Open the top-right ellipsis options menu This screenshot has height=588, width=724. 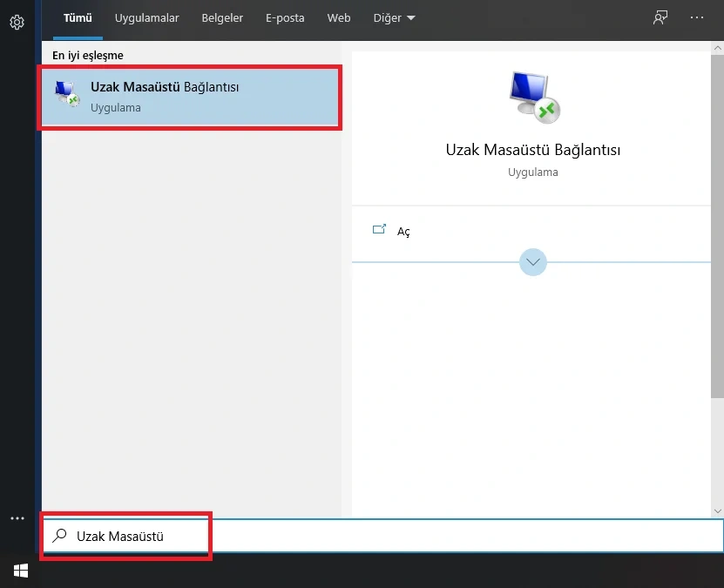[x=696, y=17]
